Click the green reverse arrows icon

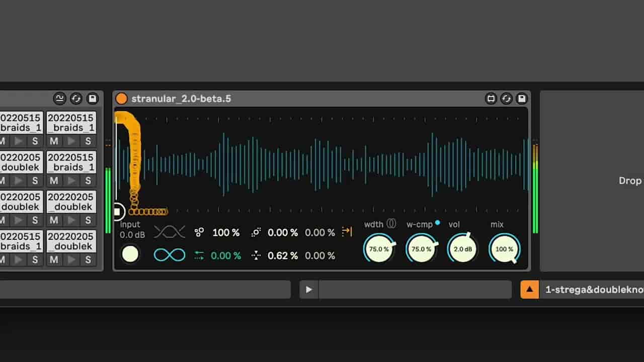click(199, 256)
